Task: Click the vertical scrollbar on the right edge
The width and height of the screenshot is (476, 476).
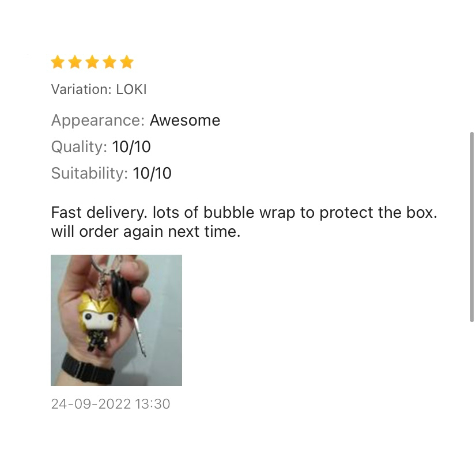Action: (x=472, y=227)
